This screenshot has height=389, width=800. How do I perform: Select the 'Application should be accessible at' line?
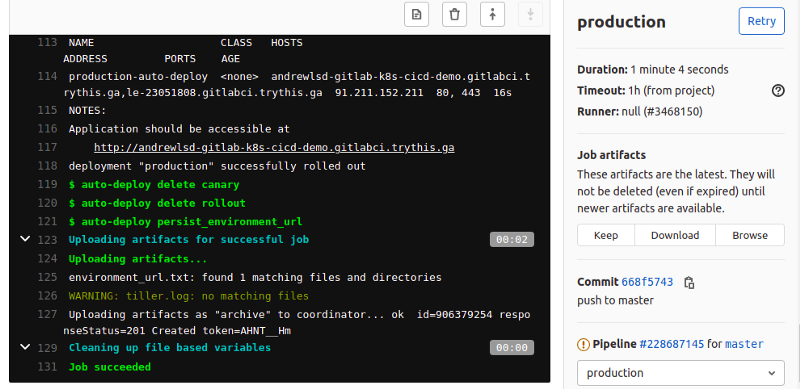coord(179,129)
